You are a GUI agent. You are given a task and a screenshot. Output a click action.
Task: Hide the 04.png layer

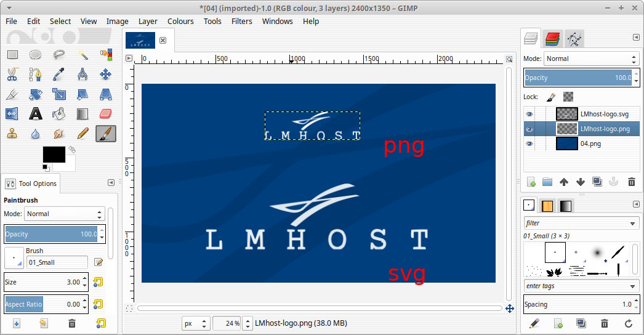pyautogui.click(x=529, y=144)
